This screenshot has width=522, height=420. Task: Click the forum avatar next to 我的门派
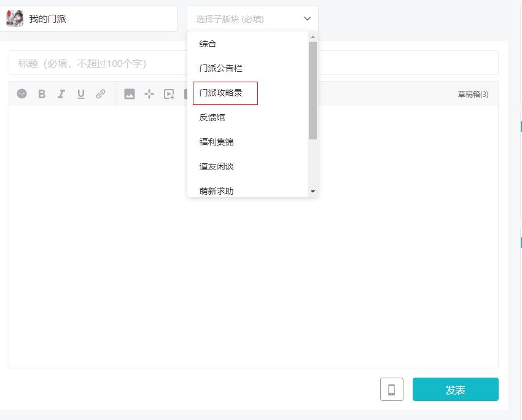15,18
